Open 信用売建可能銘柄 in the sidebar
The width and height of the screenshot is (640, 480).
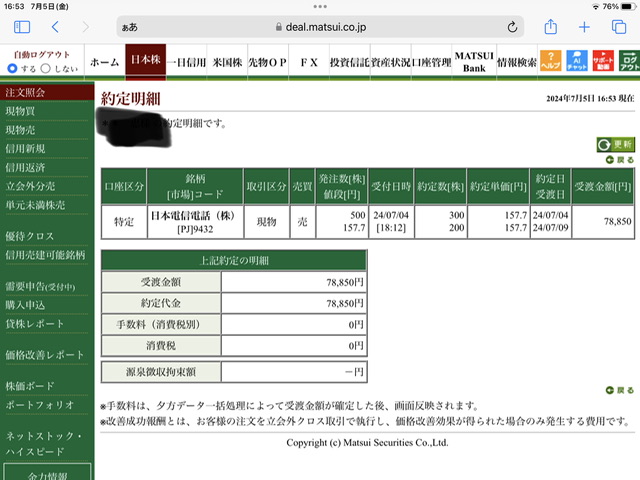[45, 255]
